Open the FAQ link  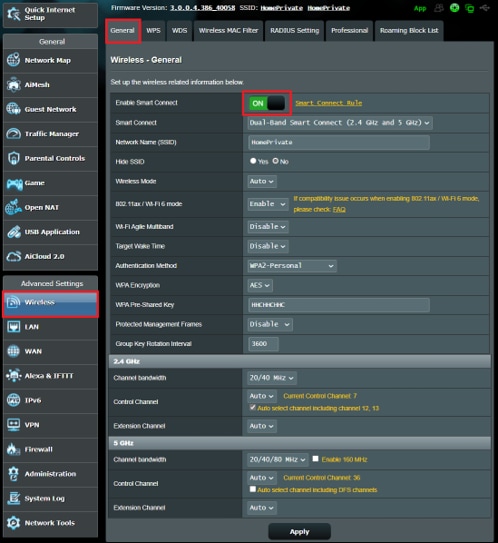click(339, 210)
